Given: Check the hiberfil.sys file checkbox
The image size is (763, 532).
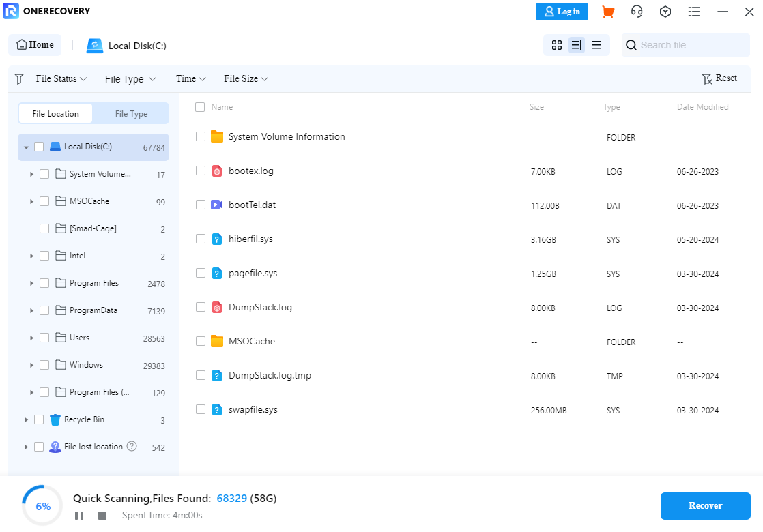Looking at the screenshot, I should 201,239.
